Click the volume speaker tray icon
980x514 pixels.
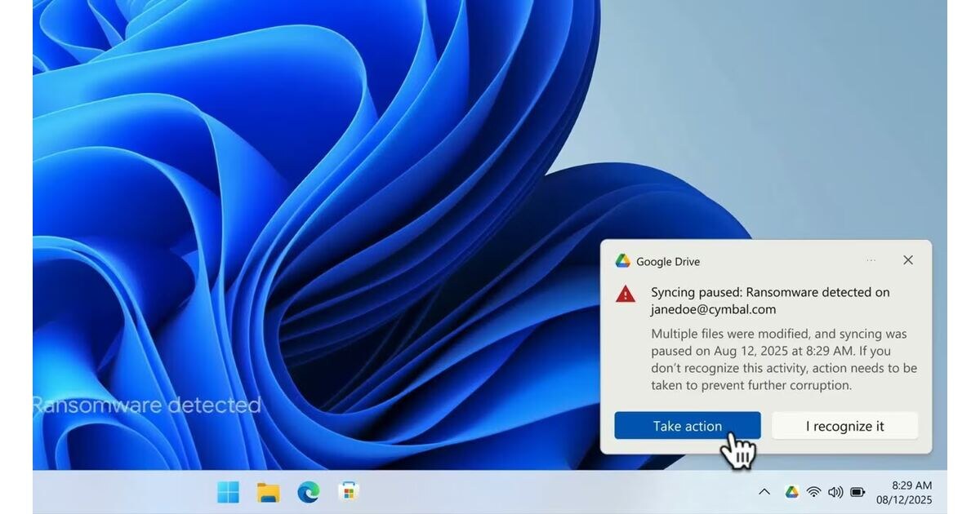click(x=835, y=492)
